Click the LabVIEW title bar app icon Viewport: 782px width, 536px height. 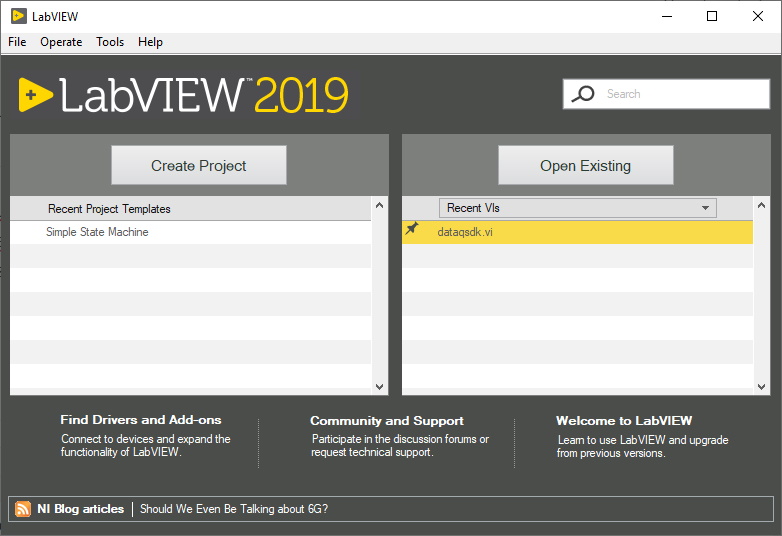[18, 16]
